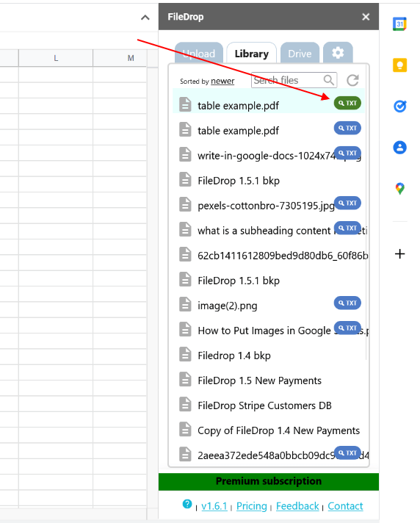
Task: Select Copy of FileDrop 1.4 New Payments
Action: 279,430
